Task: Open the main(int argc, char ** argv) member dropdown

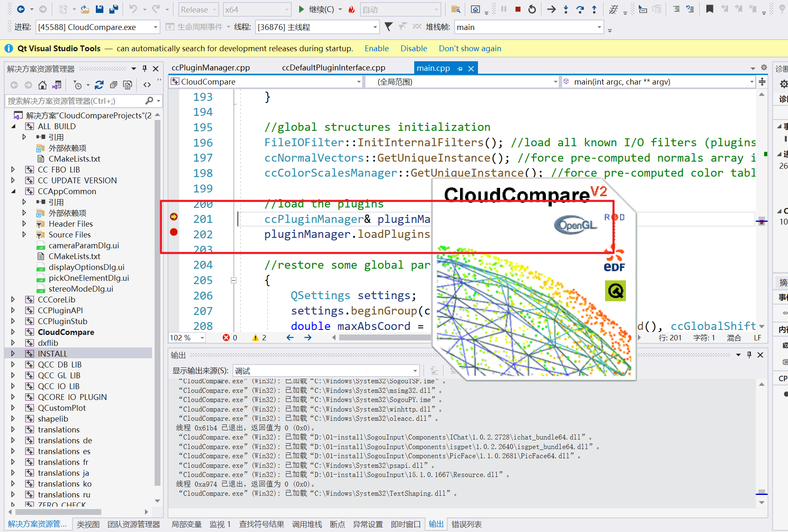Action: 658,82
